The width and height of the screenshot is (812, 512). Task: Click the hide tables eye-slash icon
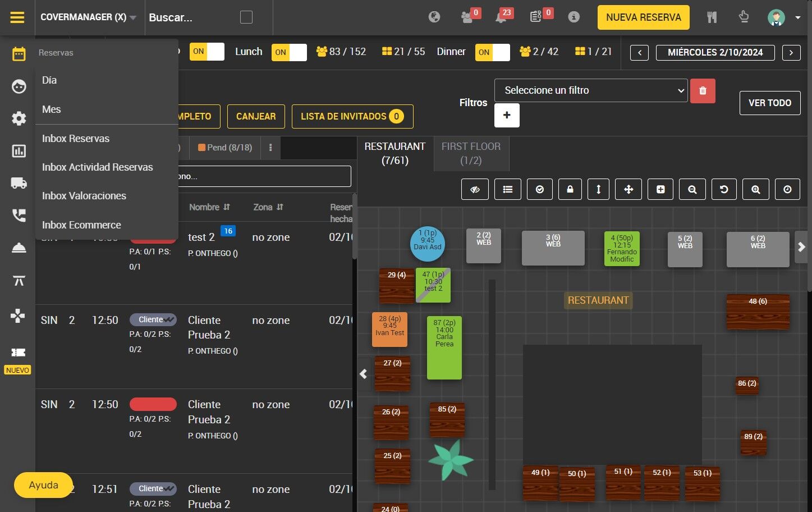coord(475,190)
